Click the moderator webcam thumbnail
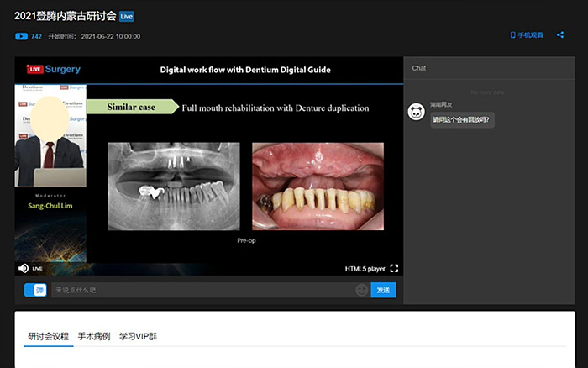The image size is (588, 368). tap(50, 135)
